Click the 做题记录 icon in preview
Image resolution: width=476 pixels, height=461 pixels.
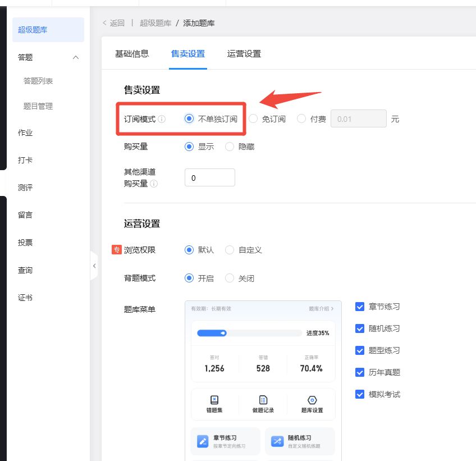pyautogui.click(x=263, y=400)
